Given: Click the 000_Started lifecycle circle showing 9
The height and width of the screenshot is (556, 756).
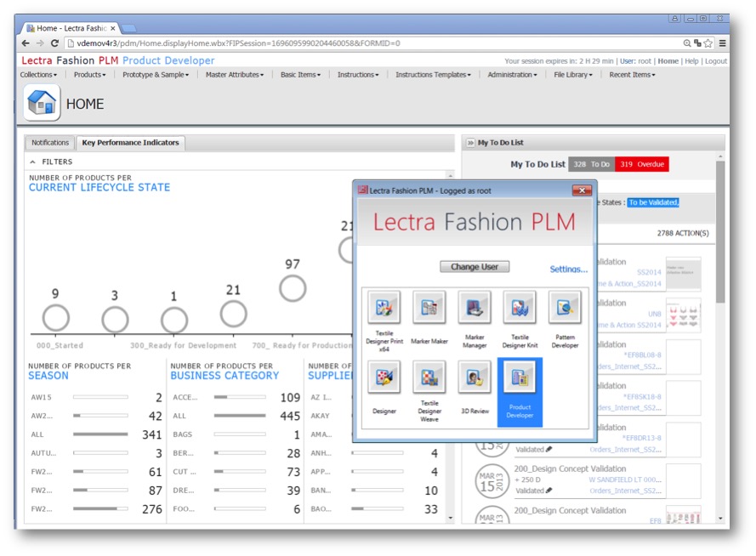Looking at the screenshot, I should (x=56, y=319).
